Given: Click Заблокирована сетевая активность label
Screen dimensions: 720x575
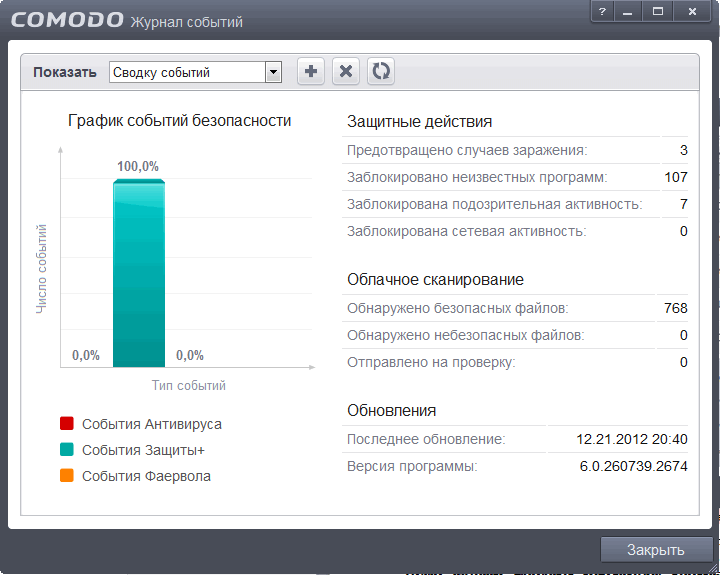Looking at the screenshot, I should pos(467,231).
